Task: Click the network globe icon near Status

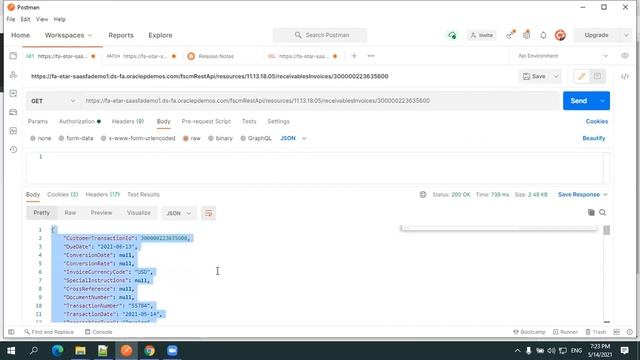Action: click(423, 195)
